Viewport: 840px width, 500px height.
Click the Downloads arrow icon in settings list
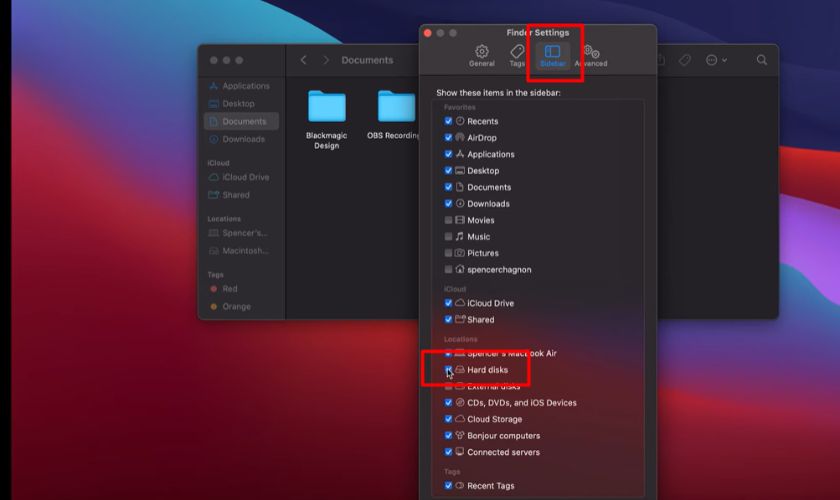(x=460, y=203)
